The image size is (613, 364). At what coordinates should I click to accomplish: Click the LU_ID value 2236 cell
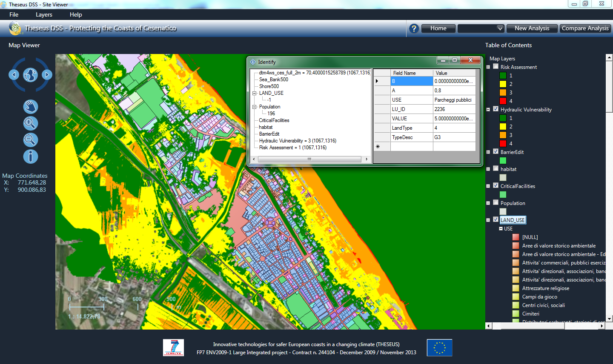pos(454,109)
